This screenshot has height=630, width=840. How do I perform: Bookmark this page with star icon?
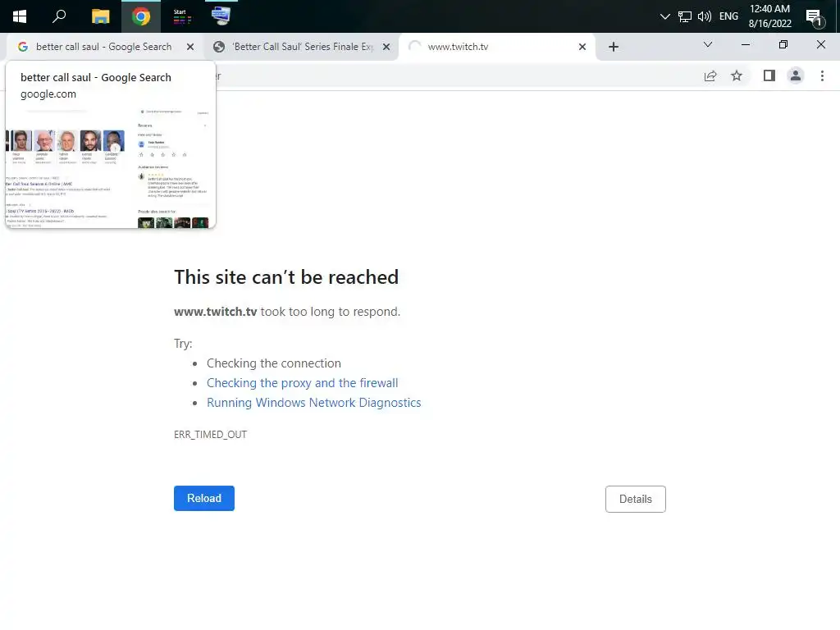tap(737, 76)
